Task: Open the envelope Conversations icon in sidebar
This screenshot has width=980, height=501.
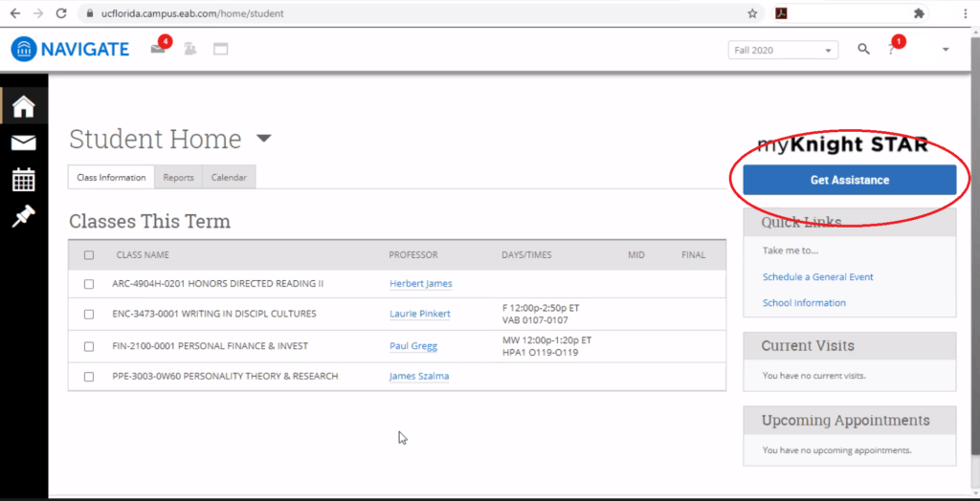Action: [24, 143]
